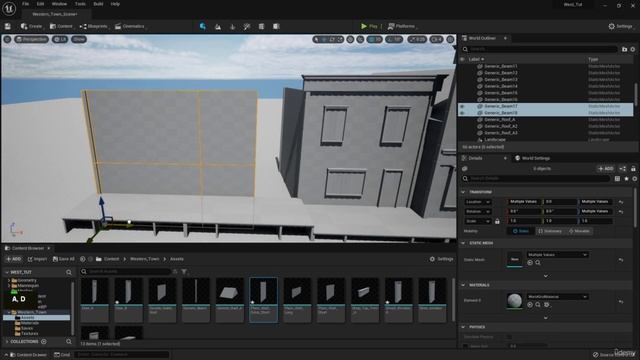This screenshot has height=360, width=640.
Task: Click the Element 0 material sphere thumbnail
Action: point(514,301)
